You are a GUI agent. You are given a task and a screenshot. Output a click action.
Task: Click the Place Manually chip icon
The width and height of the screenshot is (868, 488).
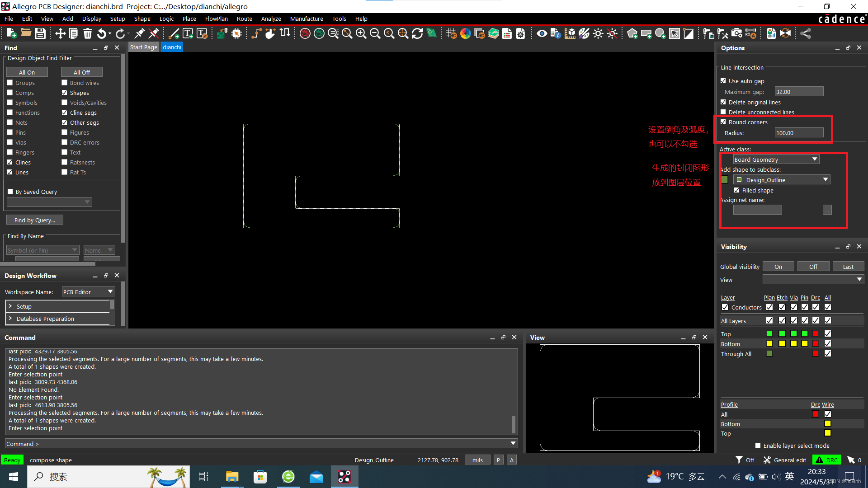236,33
